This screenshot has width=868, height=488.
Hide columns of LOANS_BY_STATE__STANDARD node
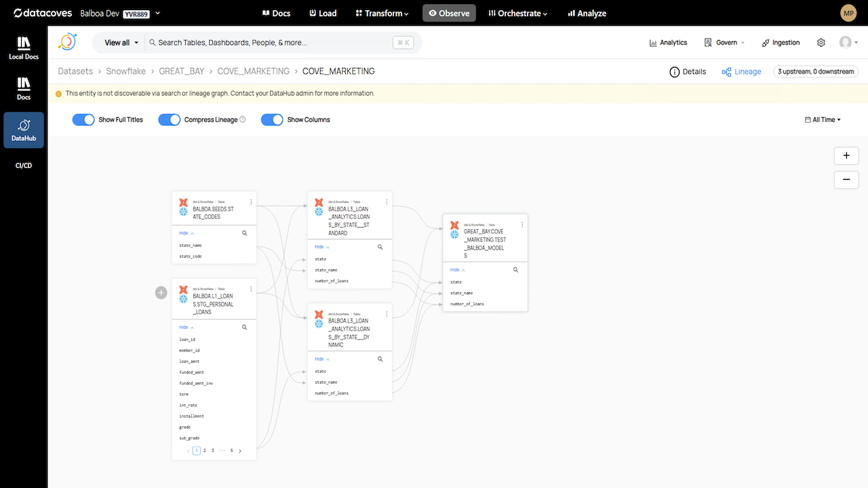(x=321, y=247)
